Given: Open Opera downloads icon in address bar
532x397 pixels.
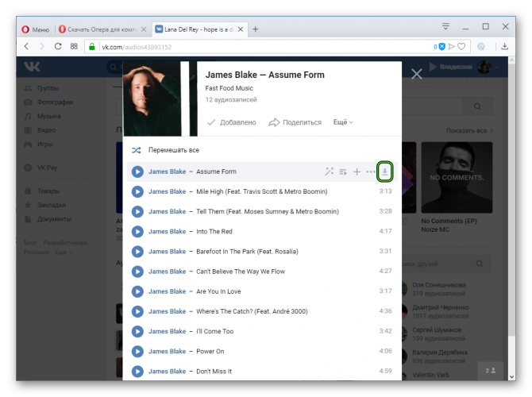Looking at the screenshot, I should pos(504,47).
